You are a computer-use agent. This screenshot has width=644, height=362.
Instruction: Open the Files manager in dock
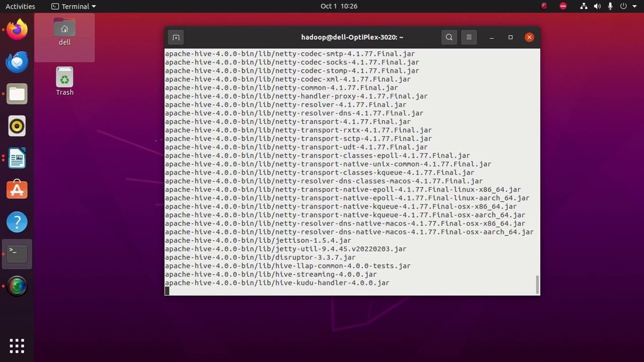(17, 94)
